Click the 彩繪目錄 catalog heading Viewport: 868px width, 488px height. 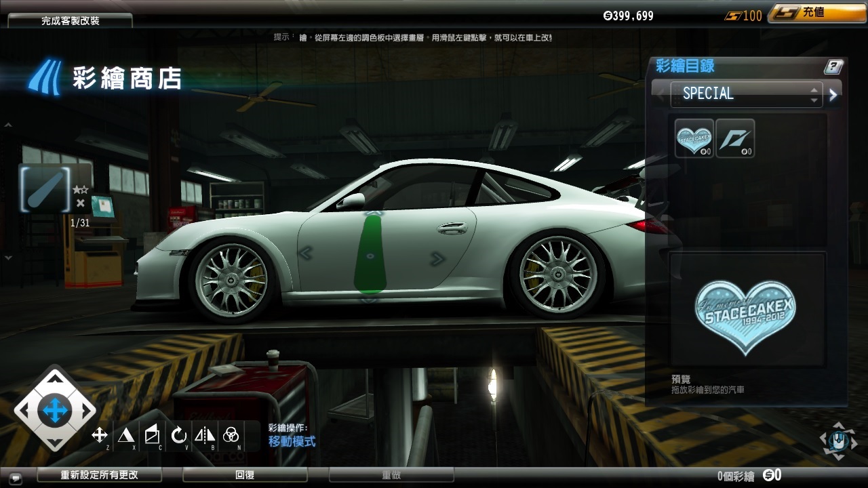click(685, 66)
